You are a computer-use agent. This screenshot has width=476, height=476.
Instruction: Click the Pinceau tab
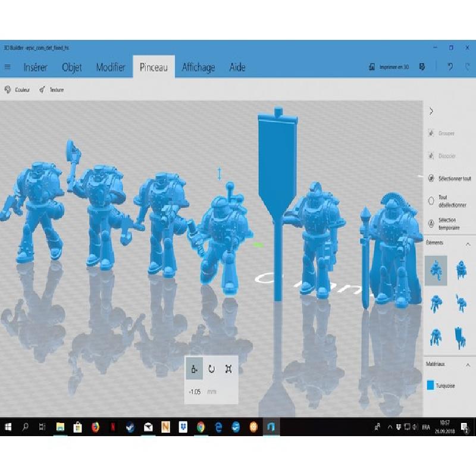click(154, 67)
